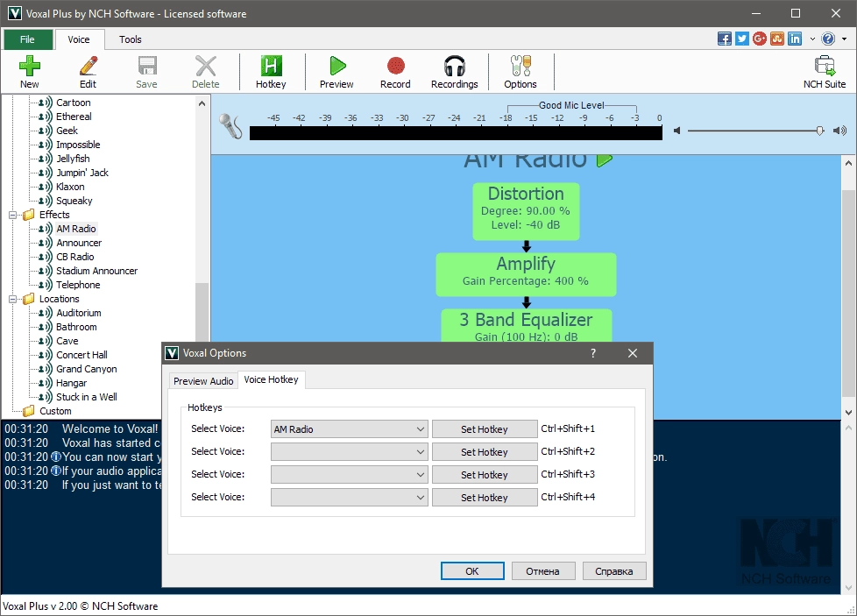
Task: Start voice Preview from the toolbar
Action: (336, 72)
